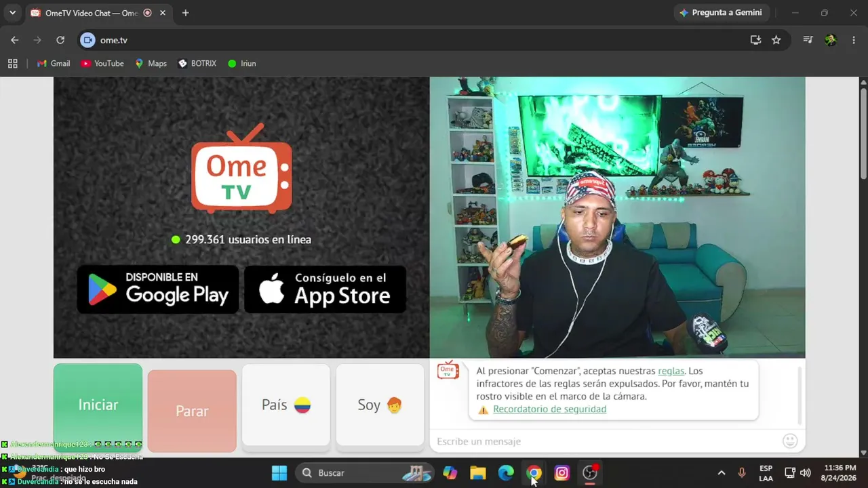The image size is (868, 488).
Task: Open Copilot from the taskbar
Action: pos(450,473)
